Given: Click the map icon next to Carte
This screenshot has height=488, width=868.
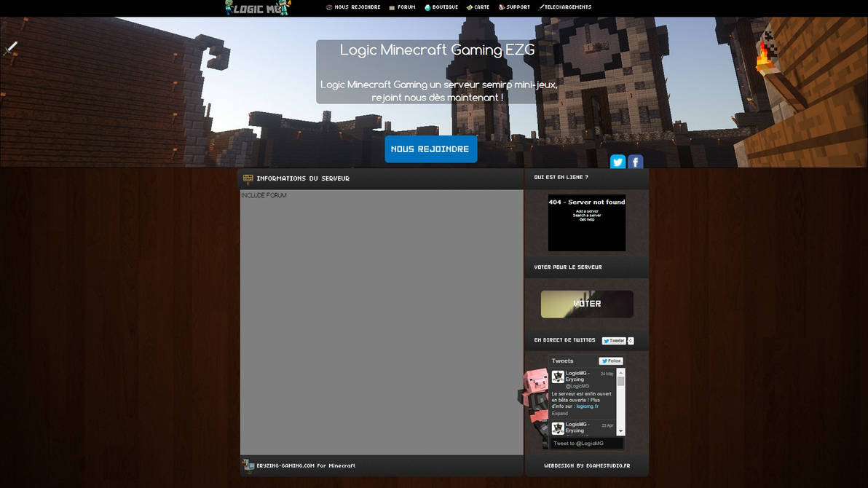Looking at the screenshot, I should click(469, 7).
